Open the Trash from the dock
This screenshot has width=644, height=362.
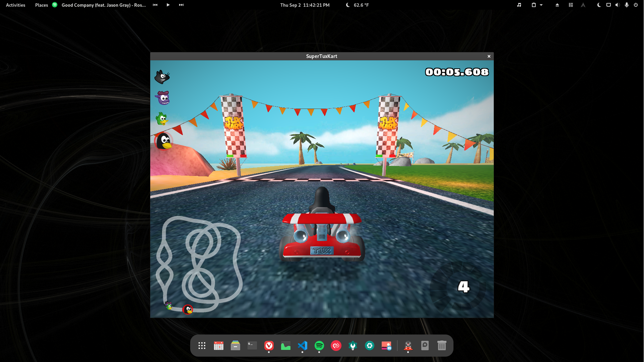pyautogui.click(x=442, y=346)
